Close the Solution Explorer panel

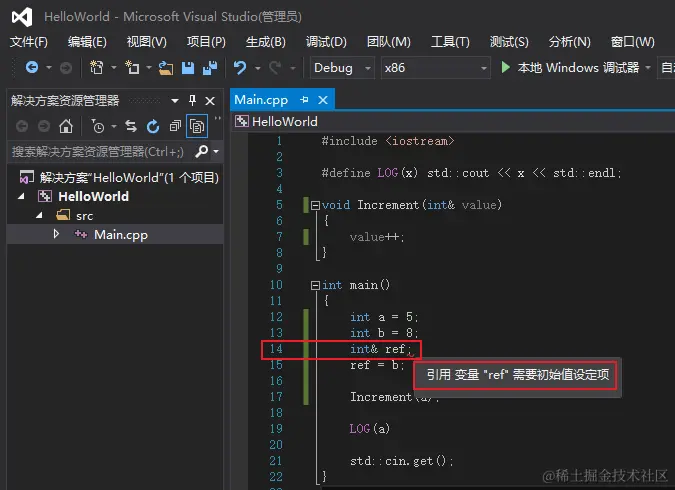(x=210, y=101)
